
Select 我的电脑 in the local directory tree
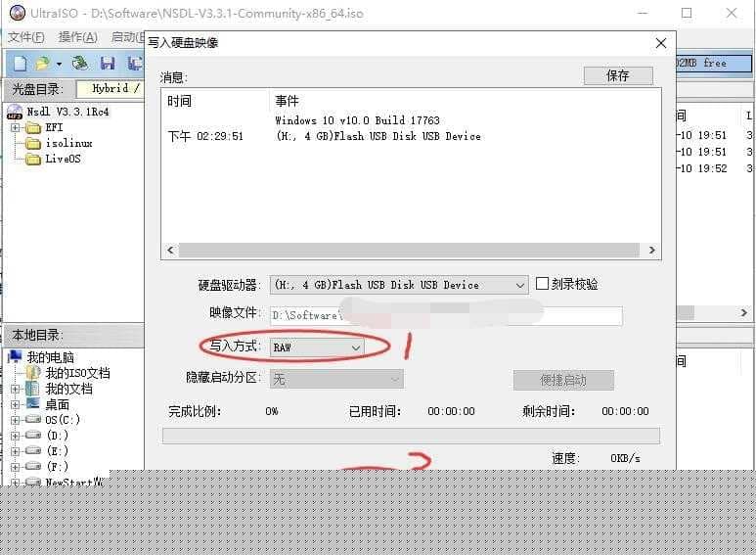point(51,357)
